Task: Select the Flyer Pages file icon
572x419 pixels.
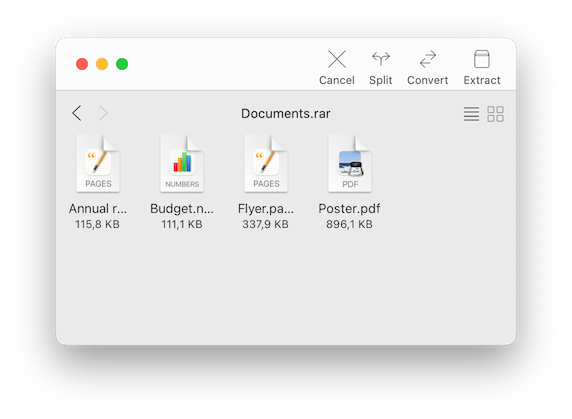Action: click(266, 164)
